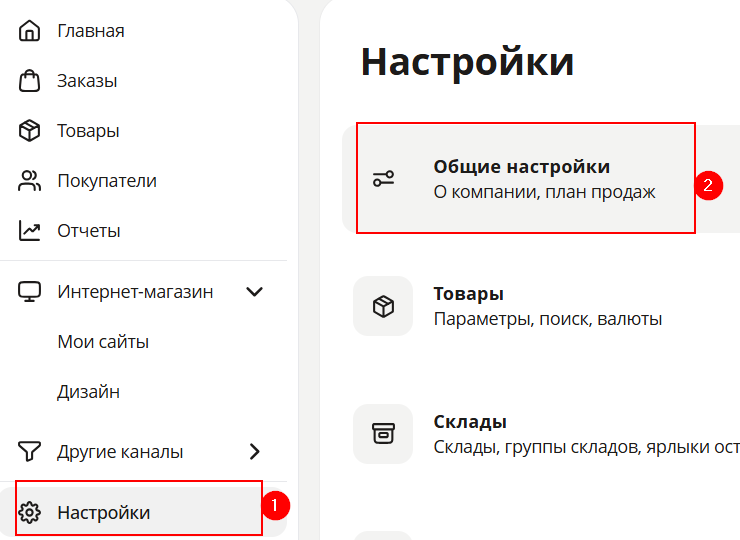740x540 pixels.
Task: Select Интернет-магазин menu label
Action: click(135, 292)
